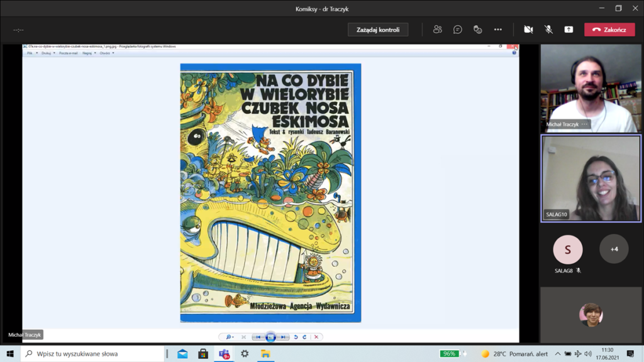Toggle the camera on
Image resolution: width=644 pixels, height=362 pixels.
[x=528, y=30]
